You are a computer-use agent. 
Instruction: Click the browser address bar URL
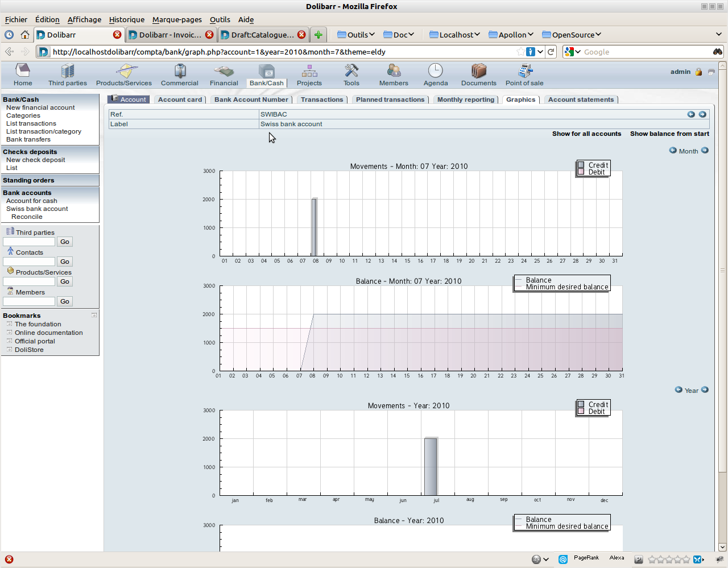219,52
